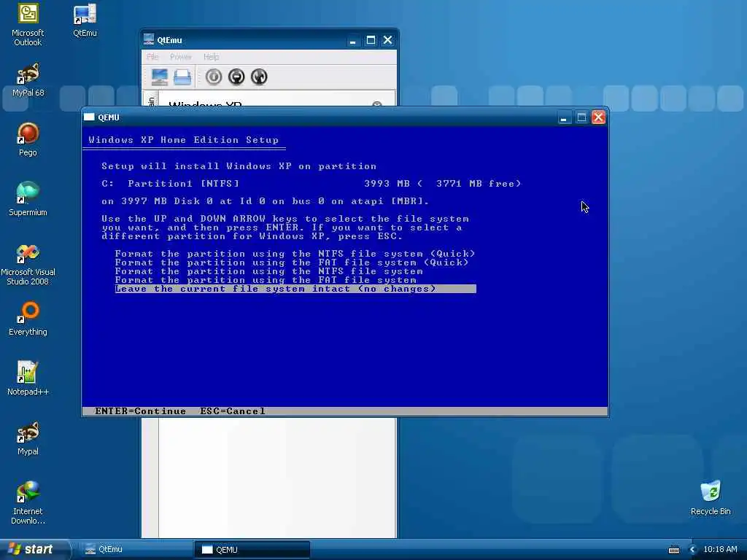Open the Notepad++ desktop shortcut
The image size is (747, 560).
click(x=28, y=378)
